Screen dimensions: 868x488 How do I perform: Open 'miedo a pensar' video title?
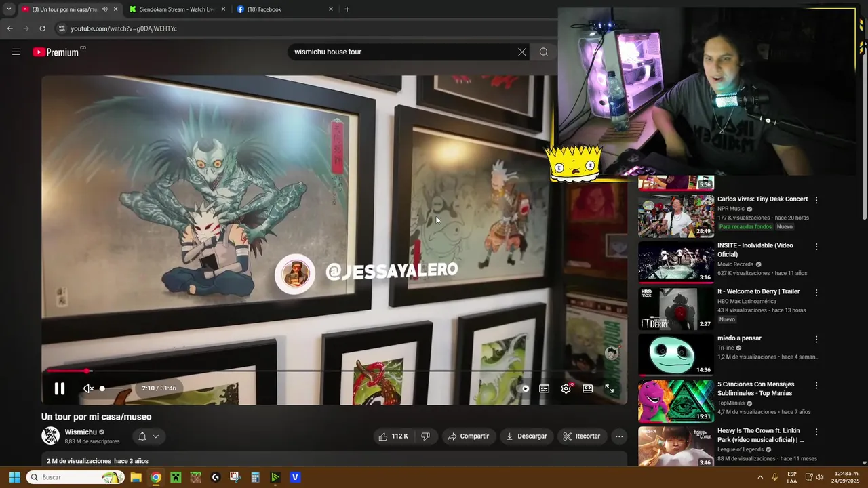pyautogui.click(x=739, y=338)
